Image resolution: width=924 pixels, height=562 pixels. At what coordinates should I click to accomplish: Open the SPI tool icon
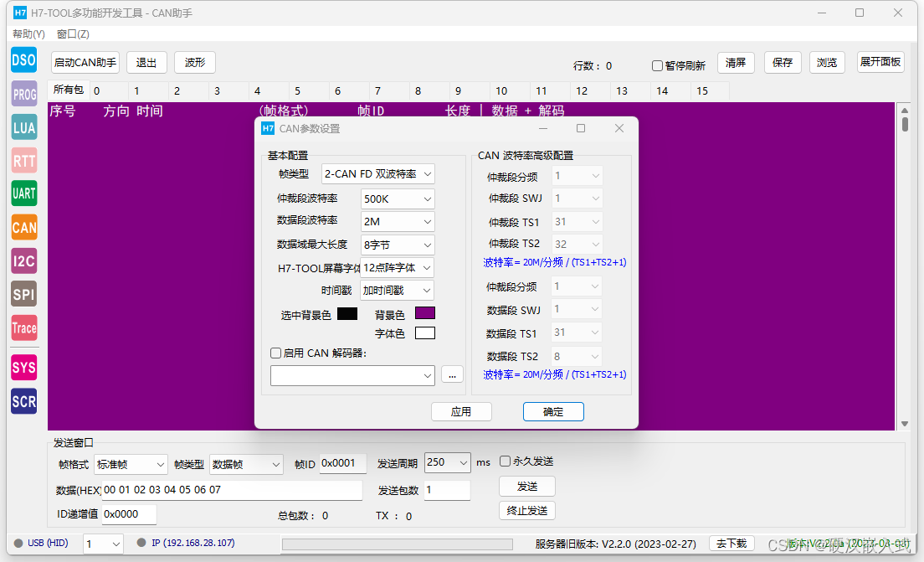pos(23,293)
